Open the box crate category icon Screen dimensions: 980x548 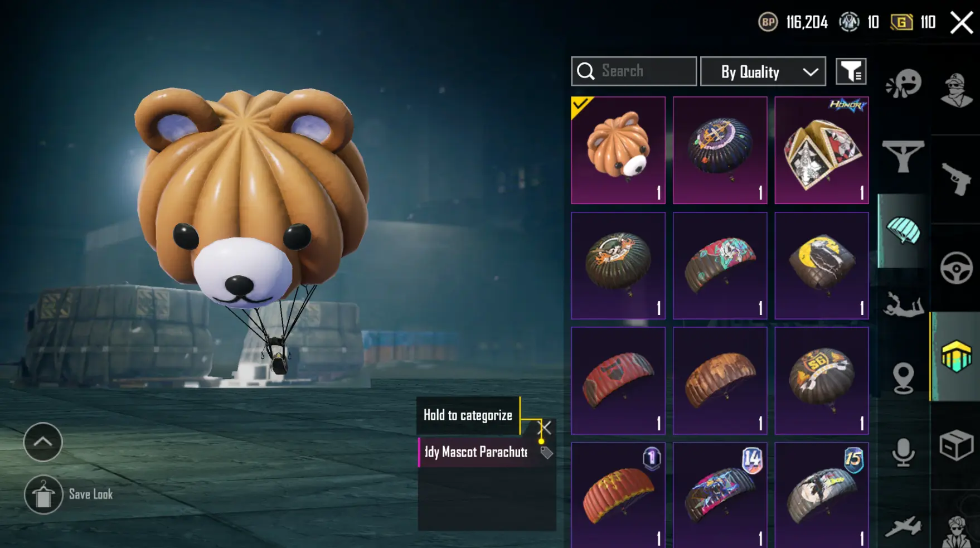(956, 445)
